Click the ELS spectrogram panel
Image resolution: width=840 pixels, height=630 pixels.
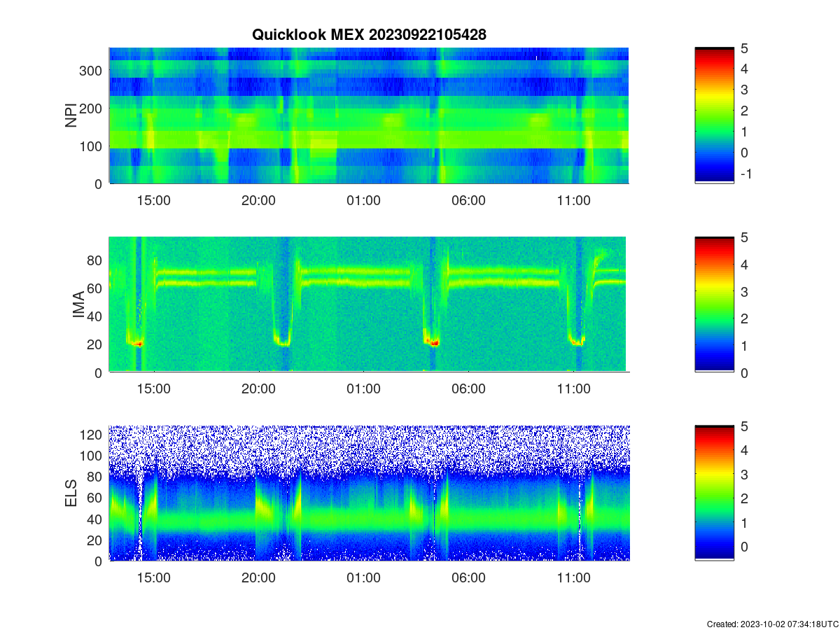tap(369, 493)
